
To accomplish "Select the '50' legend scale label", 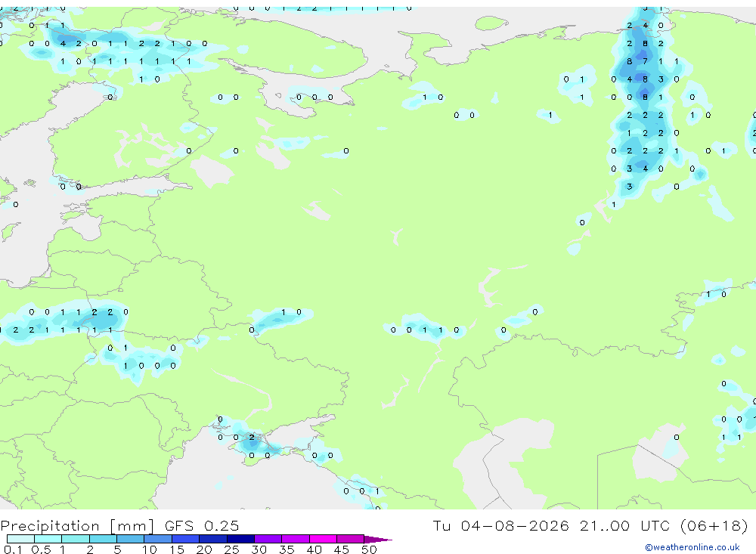I will click(369, 549).
